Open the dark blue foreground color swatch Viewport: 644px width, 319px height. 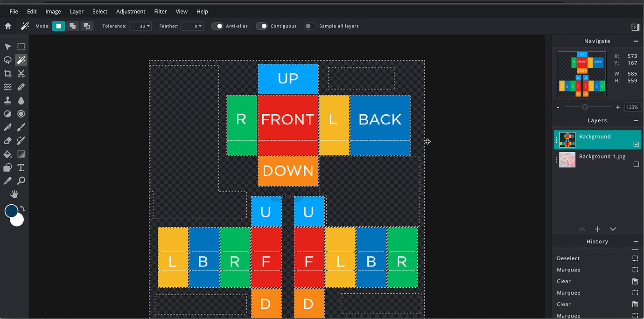[x=11, y=211]
